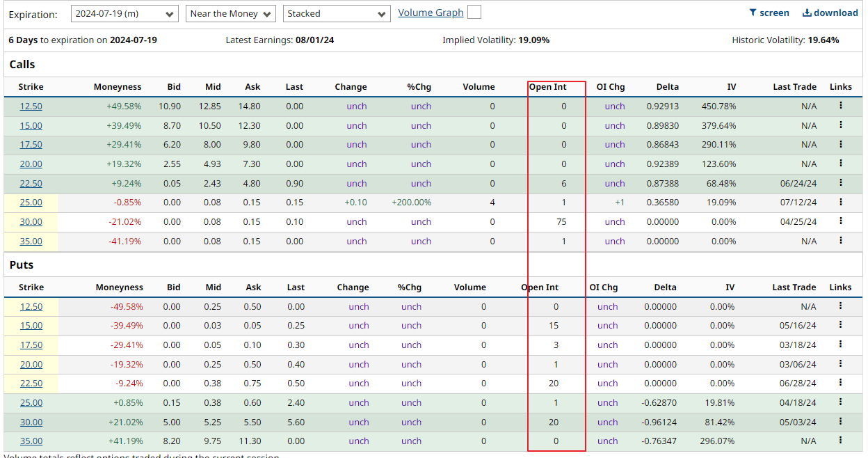This screenshot has width=868, height=458.
Task: Open the 22.50 call strike link
Action: point(31,184)
